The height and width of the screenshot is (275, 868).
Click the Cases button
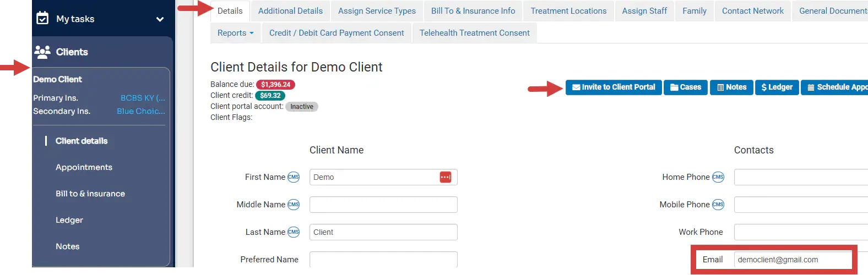pos(686,87)
